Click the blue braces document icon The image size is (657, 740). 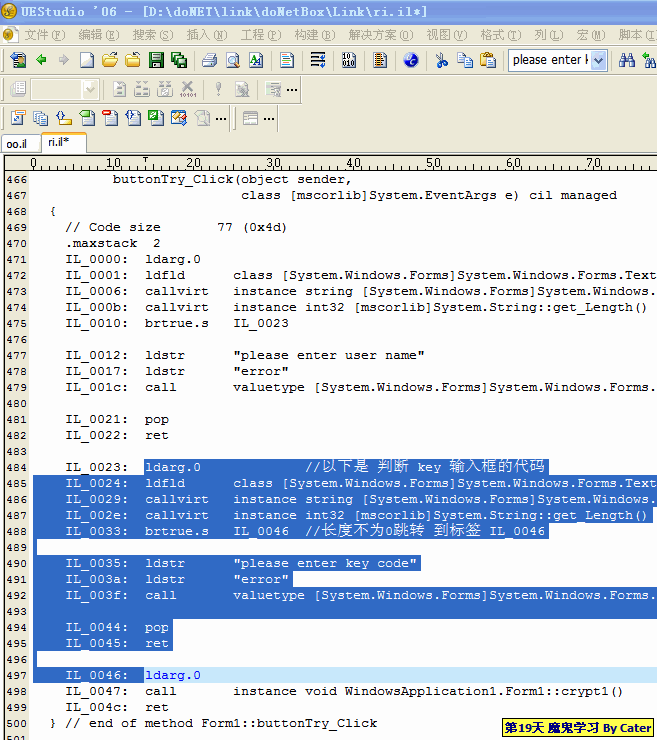133,118
